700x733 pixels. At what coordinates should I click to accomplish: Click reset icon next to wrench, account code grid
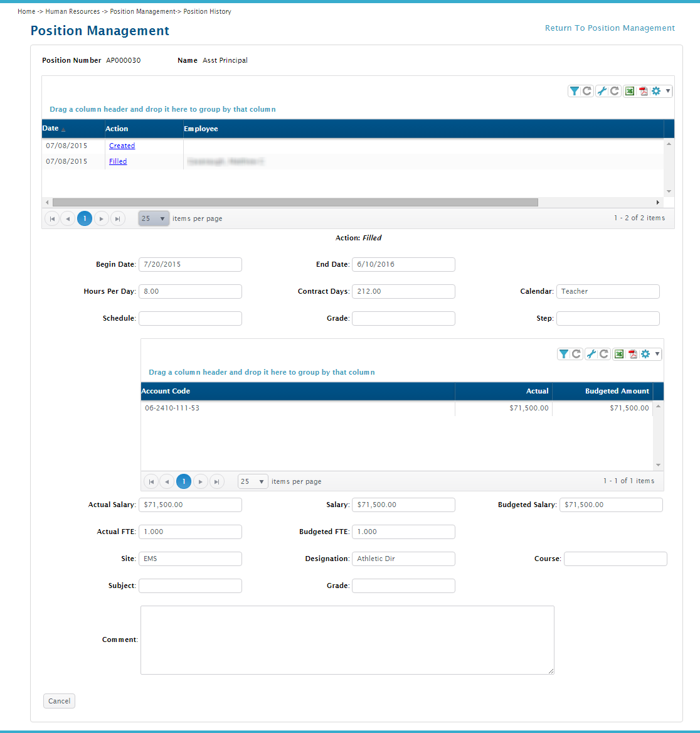(x=604, y=355)
